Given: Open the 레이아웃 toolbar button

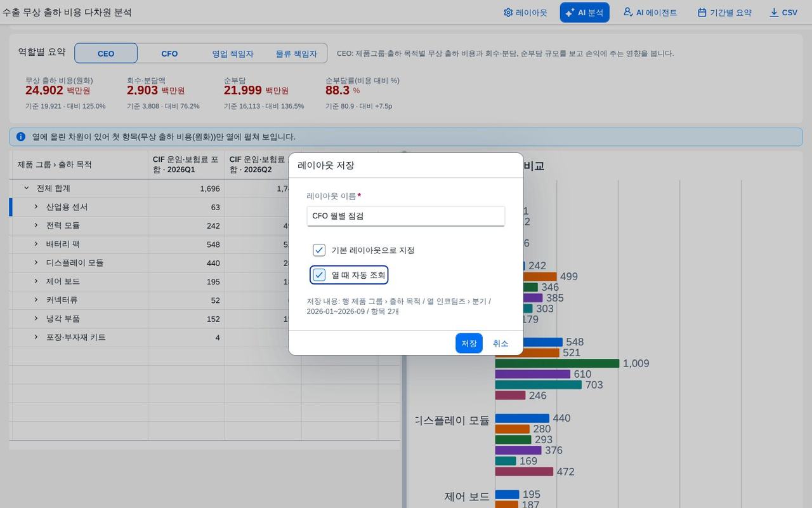Looking at the screenshot, I should point(525,13).
